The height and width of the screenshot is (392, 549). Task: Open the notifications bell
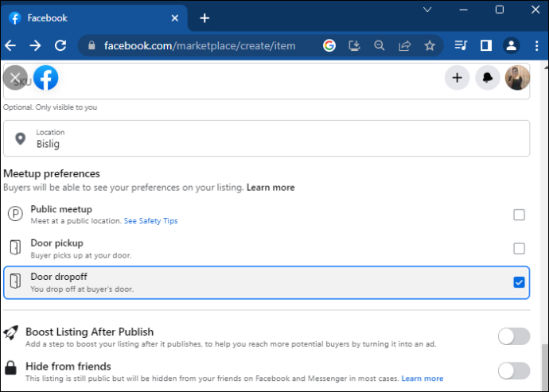click(x=488, y=78)
